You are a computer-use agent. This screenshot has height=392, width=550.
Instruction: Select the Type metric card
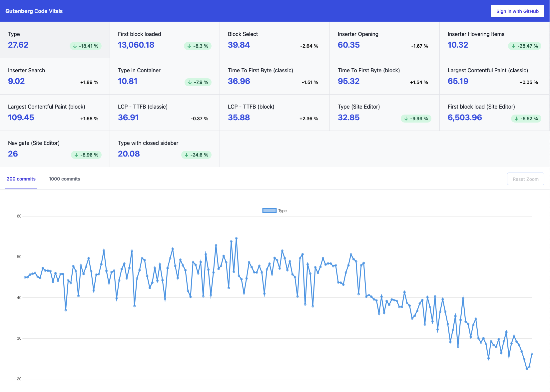[x=55, y=40]
